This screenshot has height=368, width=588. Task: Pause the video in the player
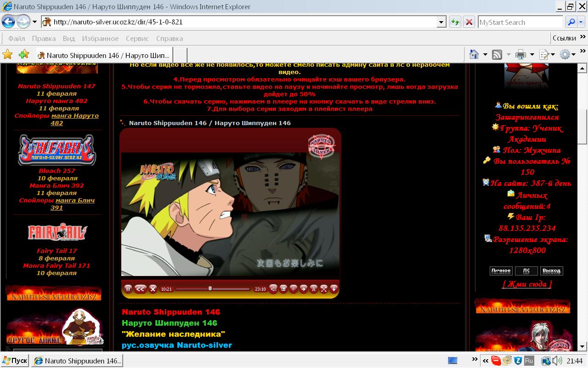point(128,288)
